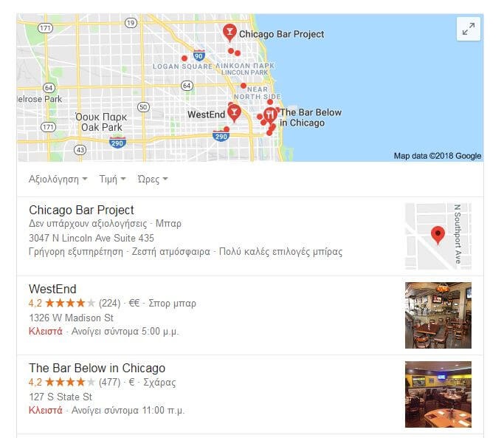Open the Chicago Bar Project listing
This screenshot has height=438, width=504.
click(x=81, y=211)
